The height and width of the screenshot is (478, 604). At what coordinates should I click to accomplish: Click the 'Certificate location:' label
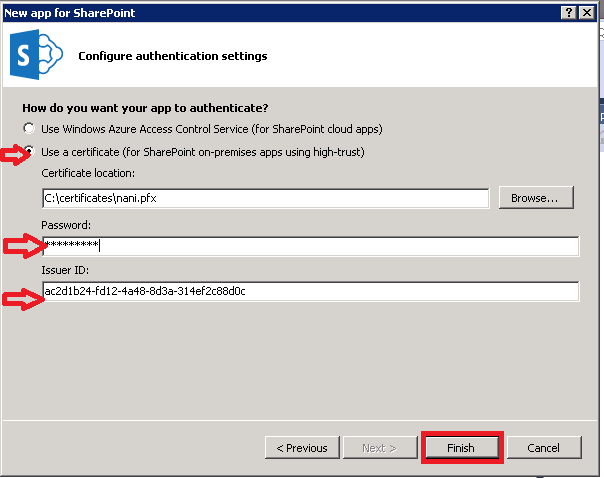coord(88,173)
